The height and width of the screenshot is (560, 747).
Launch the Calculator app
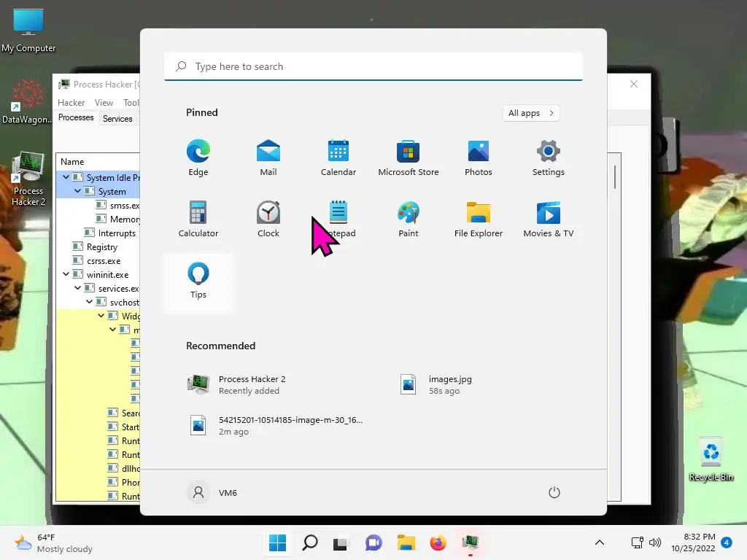(x=198, y=219)
